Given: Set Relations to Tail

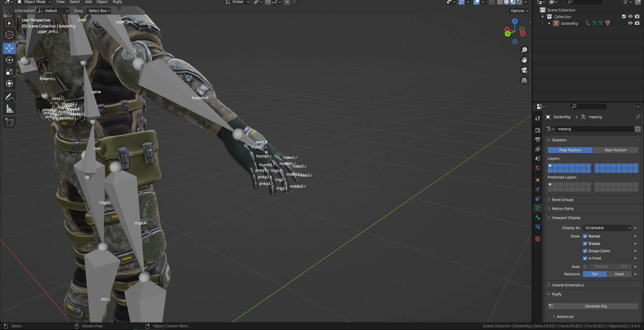Looking at the screenshot, I should pos(595,274).
